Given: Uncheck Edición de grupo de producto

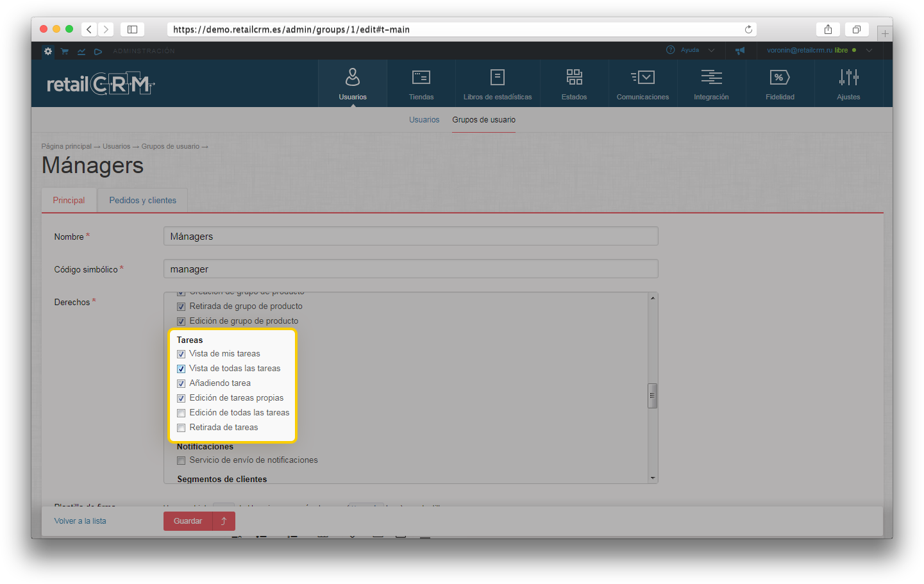Looking at the screenshot, I should point(181,321).
